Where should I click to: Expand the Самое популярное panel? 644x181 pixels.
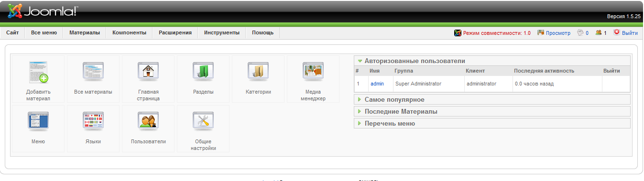click(x=492, y=99)
